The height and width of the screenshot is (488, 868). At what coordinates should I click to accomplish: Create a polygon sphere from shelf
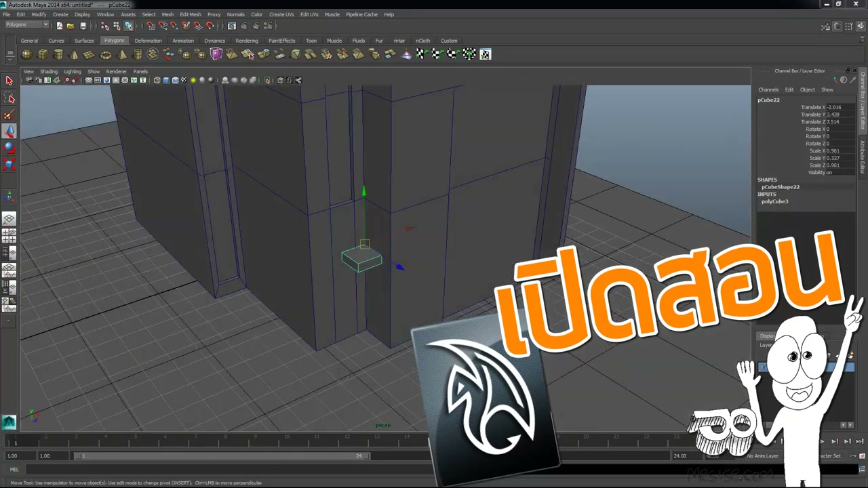(x=27, y=54)
